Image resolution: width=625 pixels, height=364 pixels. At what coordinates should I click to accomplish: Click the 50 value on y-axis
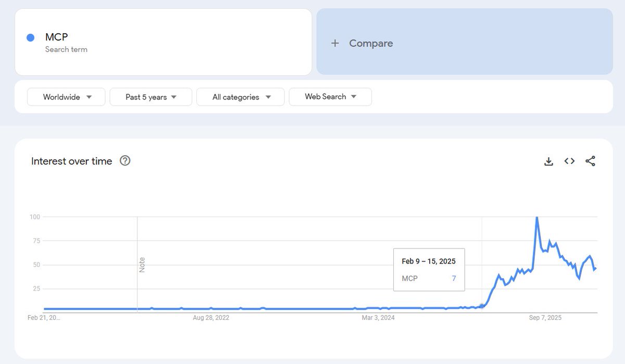(37, 265)
